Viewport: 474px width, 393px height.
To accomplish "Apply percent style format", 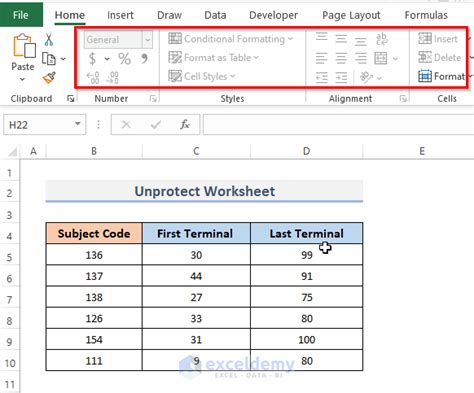I will click(124, 59).
